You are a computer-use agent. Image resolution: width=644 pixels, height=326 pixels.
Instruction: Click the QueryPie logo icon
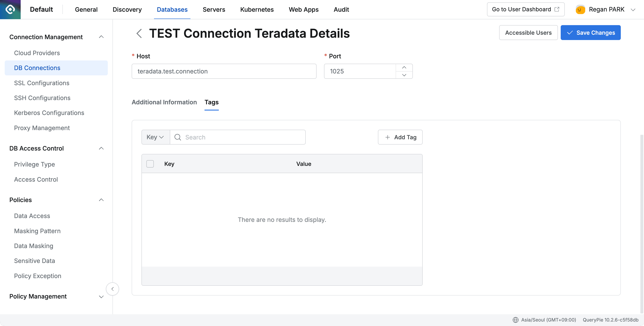(10, 9)
